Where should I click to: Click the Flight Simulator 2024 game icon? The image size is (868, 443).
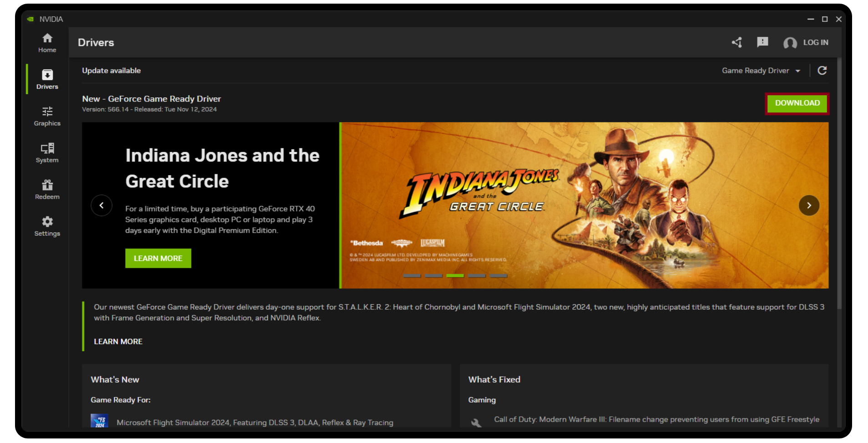pos(99,421)
